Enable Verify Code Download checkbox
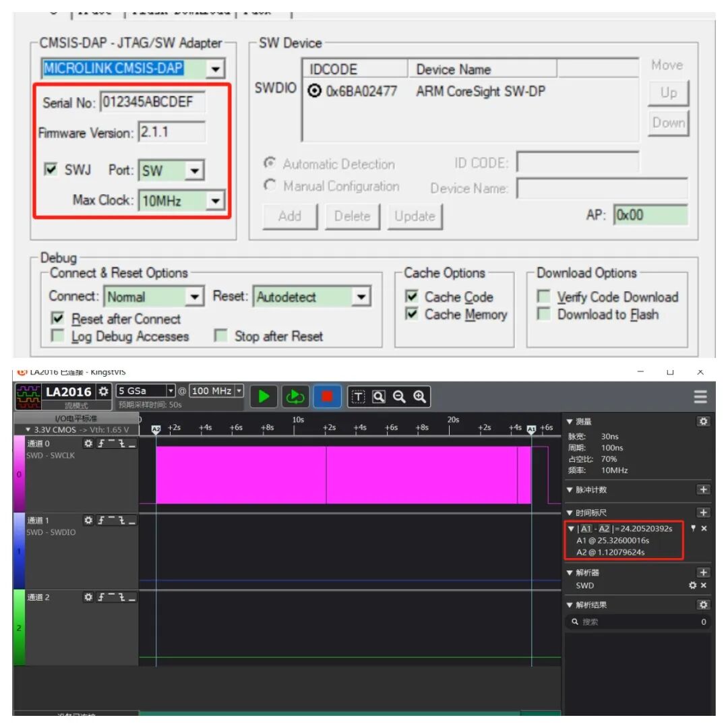 [x=543, y=296]
